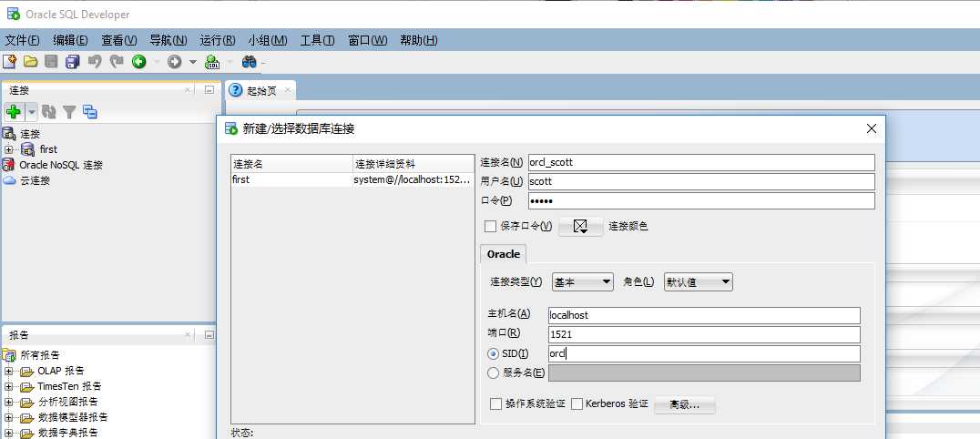This screenshot has height=439, width=980.
Task: Open forward navigation history dropdown
Action: click(x=192, y=62)
